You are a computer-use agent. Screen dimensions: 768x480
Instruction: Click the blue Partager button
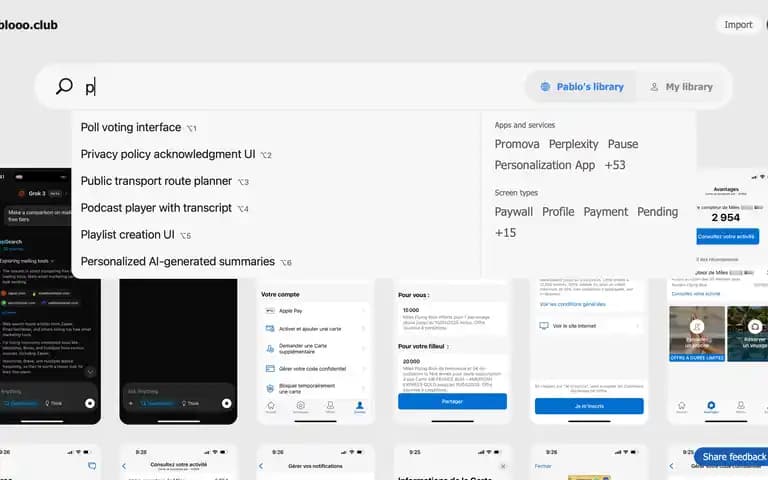click(452, 401)
